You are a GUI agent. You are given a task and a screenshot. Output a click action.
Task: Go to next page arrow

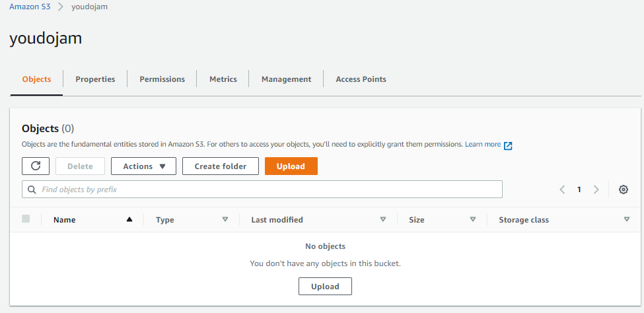[596, 190]
